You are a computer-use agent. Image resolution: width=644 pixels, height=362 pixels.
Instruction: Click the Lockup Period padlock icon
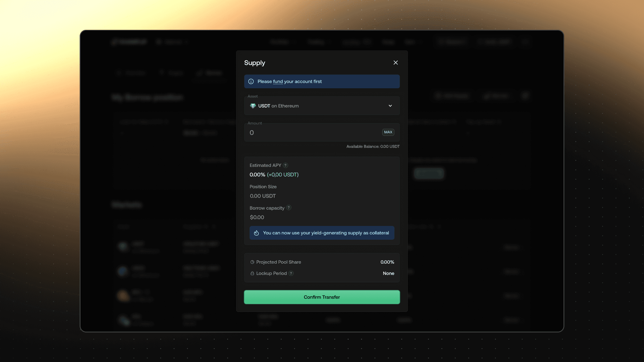252,273
